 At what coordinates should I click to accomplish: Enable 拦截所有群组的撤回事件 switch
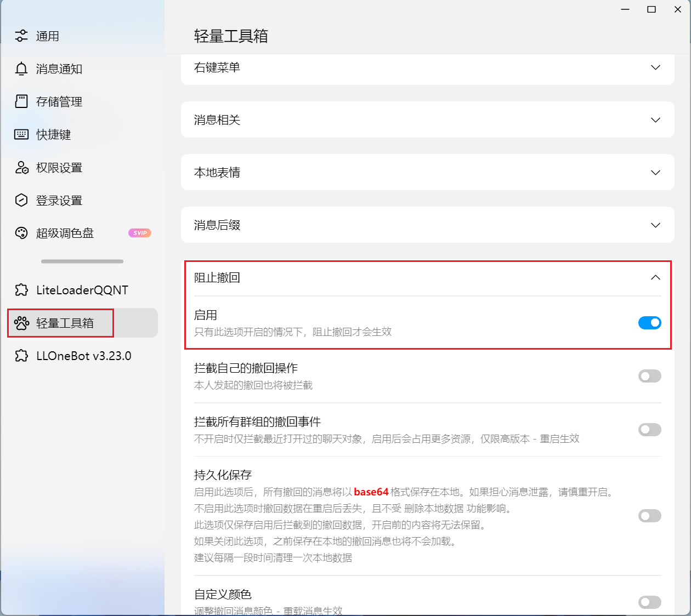coord(650,430)
